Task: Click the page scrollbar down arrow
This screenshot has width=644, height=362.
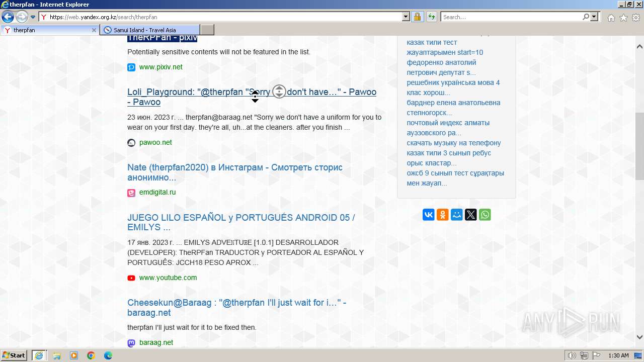Action: [639, 337]
